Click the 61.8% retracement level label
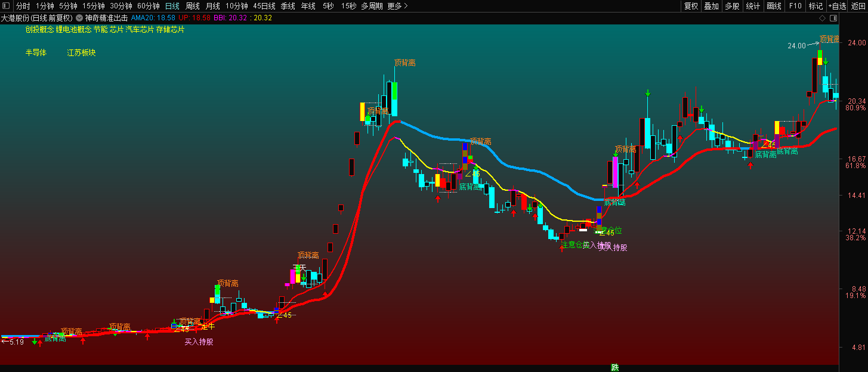 tap(855, 166)
